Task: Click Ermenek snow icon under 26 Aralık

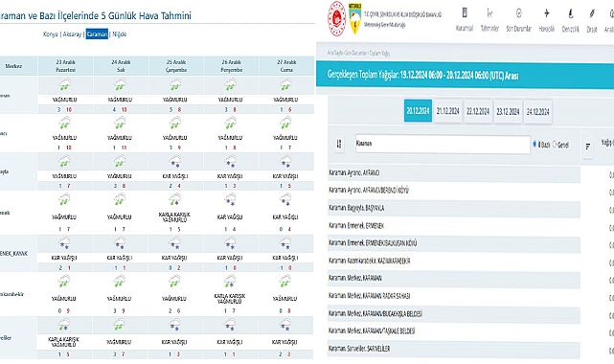Action: pos(230,200)
